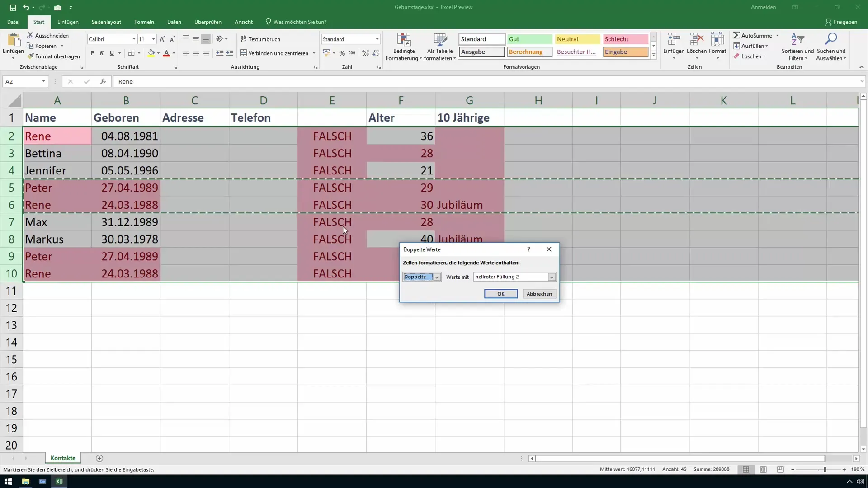This screenshot has height=488, width=868.
Task: Apply the Schlecht cell style swatch
Action: pos(625,39)
